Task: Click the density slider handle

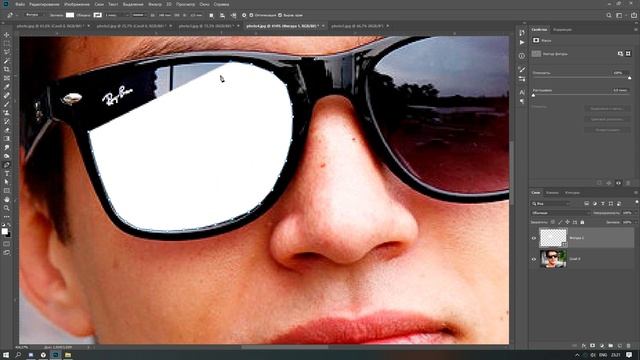Action: (x=629, y=78)
